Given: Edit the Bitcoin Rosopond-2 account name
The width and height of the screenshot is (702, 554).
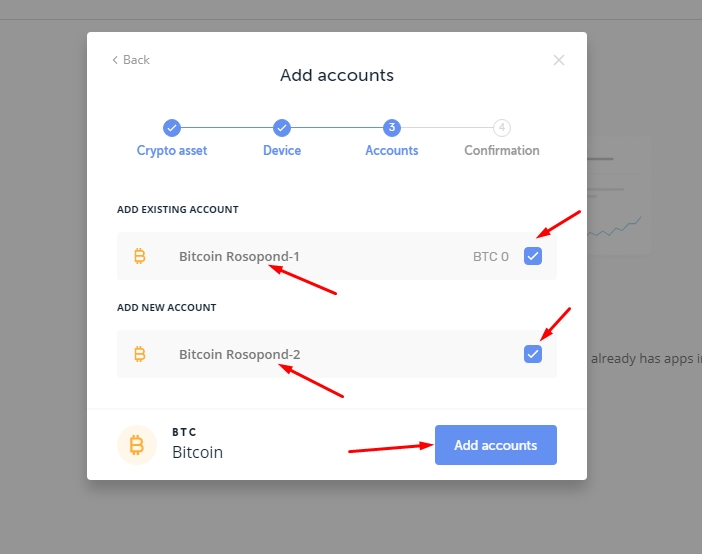Looking at the screenshot, I should (240, 354).
